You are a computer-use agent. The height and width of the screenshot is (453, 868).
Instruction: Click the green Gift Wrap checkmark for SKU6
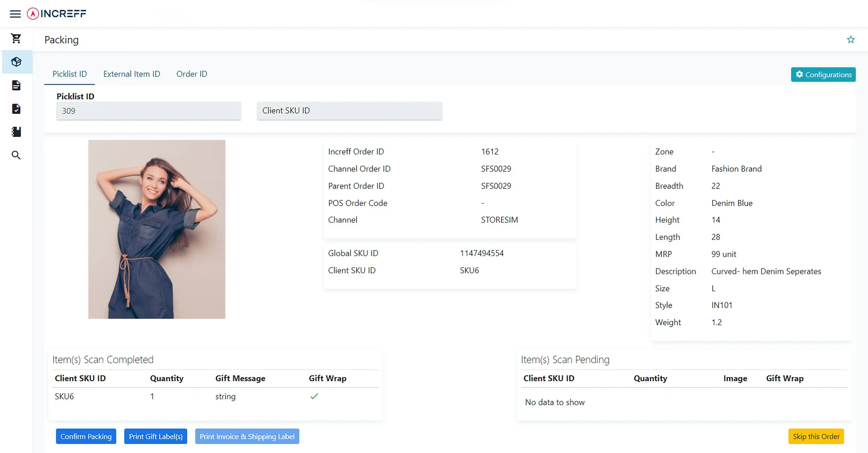[x=314, y=396]
